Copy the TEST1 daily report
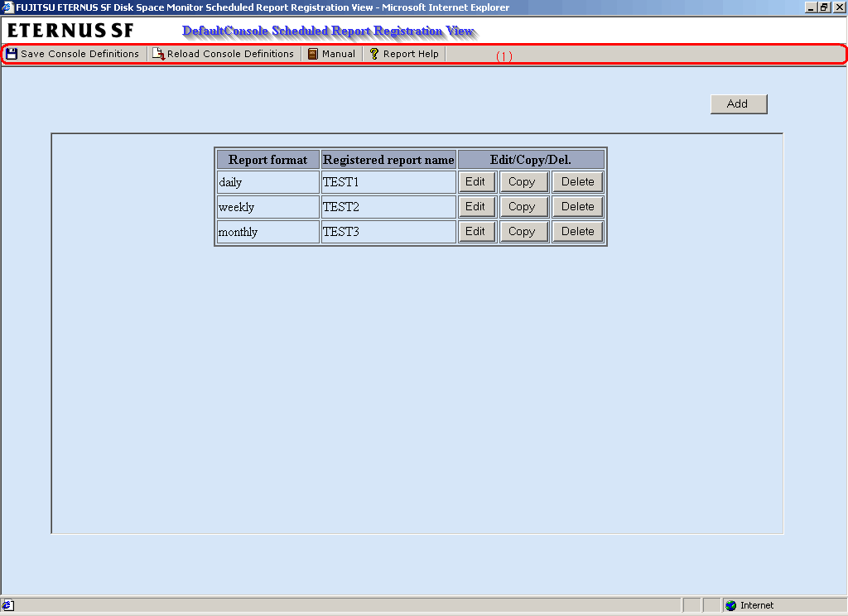This screenshot has height=616, width=848. [x=523, y=181]
